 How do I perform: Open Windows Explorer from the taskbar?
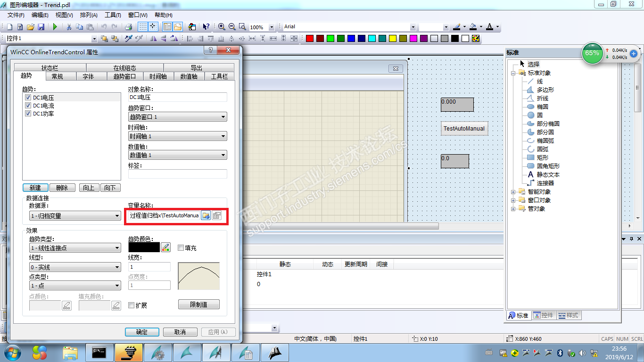point(70,353)
